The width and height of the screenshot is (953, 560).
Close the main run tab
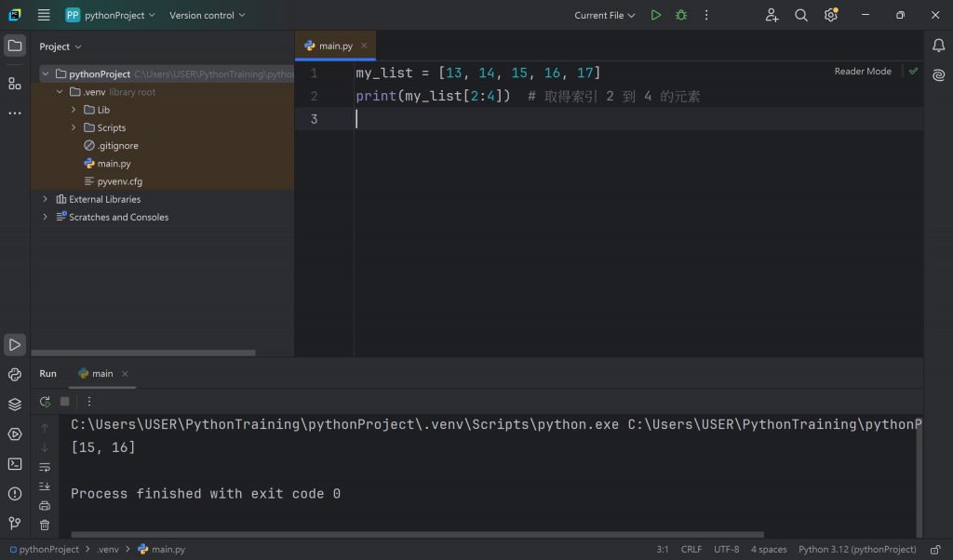coord(125,374)
